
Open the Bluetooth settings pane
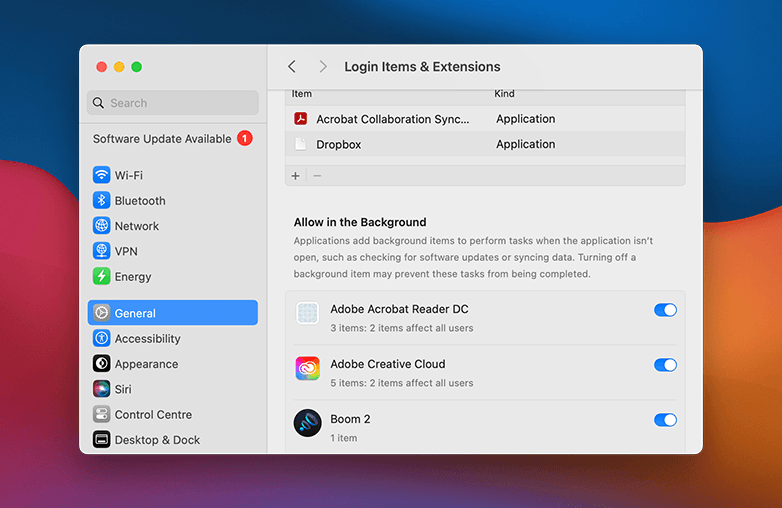point(173,200)
